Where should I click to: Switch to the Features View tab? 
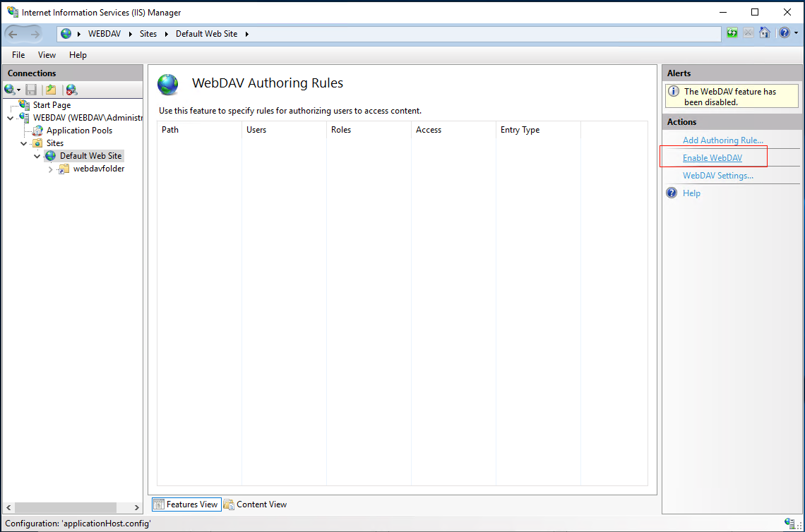(x=186, y=504)
